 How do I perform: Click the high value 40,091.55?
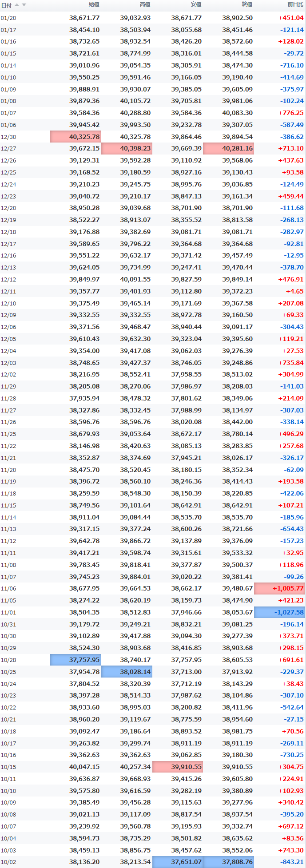[135, 279]
